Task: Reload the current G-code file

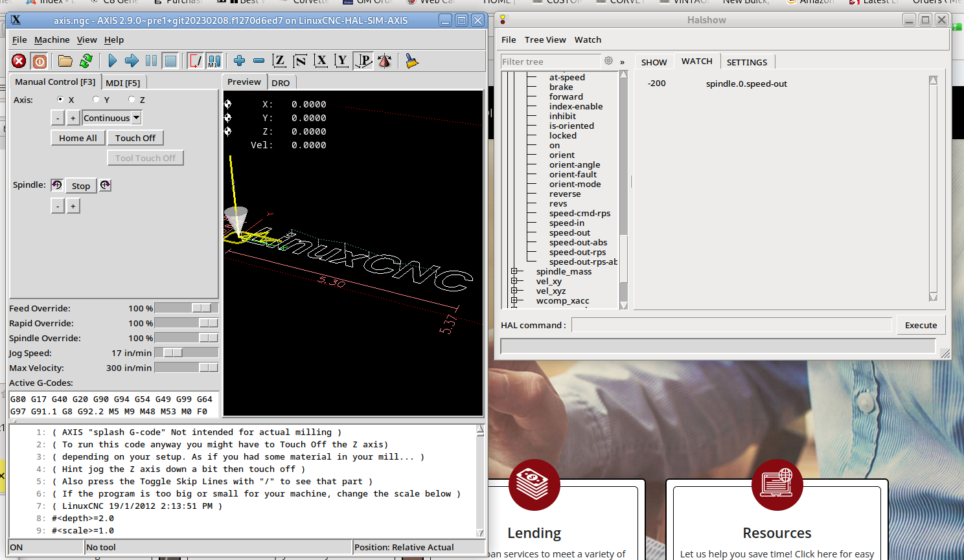Action: coord(86,61)
